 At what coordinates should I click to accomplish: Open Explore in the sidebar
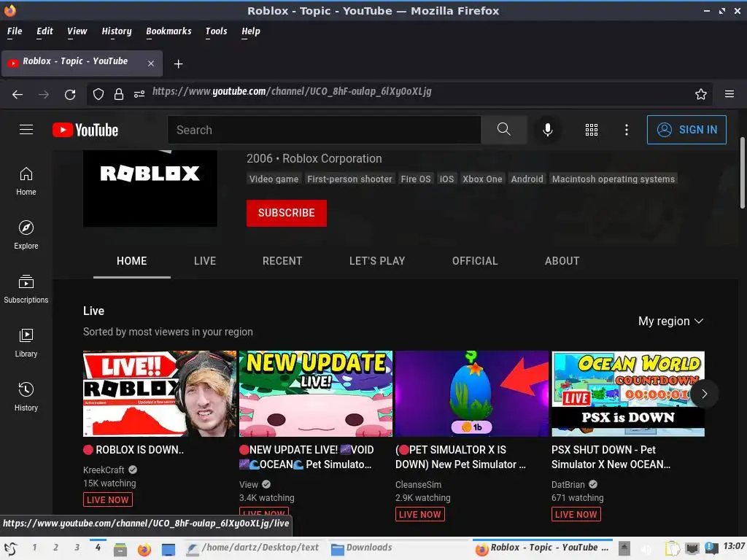click(26, 236)
